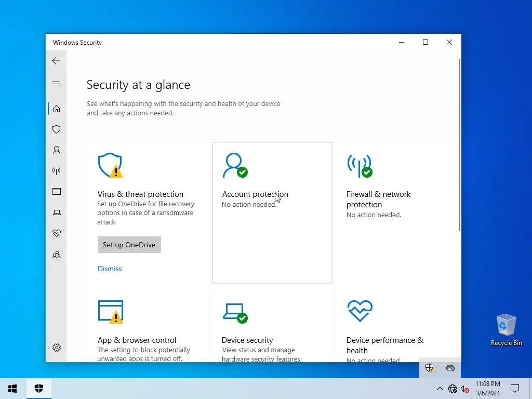Go back with the arrow icon
Screen dimensions: 532x399
click(56, 61)
